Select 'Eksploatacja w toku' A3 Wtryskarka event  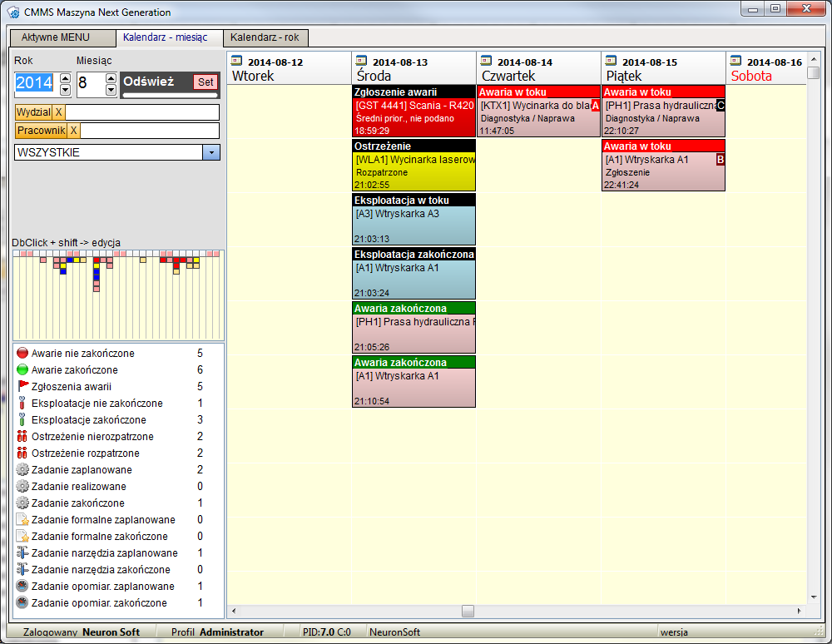(414, 219)
